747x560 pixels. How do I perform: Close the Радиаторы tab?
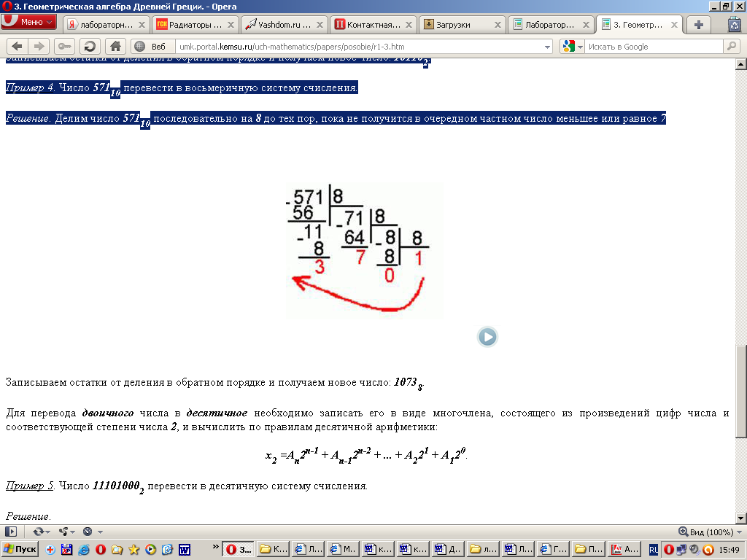[231, 25]
